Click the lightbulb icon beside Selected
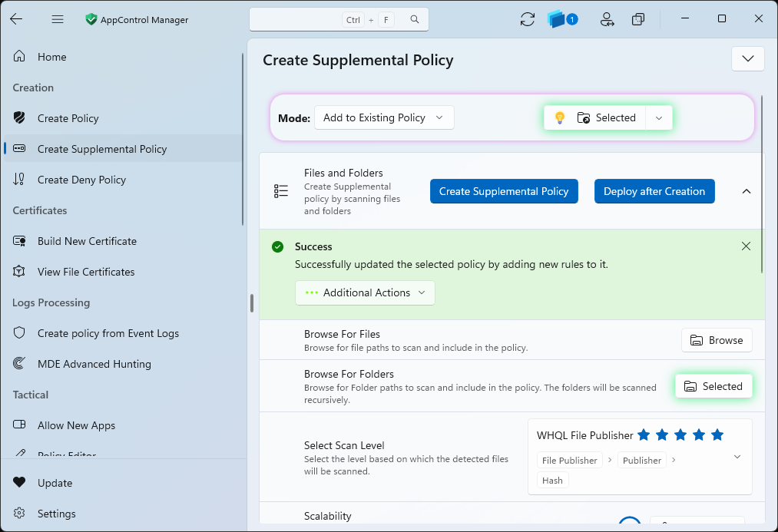 (x=560, y=117)
